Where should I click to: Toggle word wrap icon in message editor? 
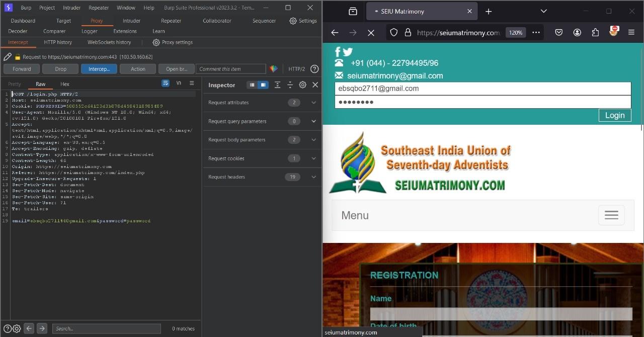pyautogui.click(x=165, y=83)
